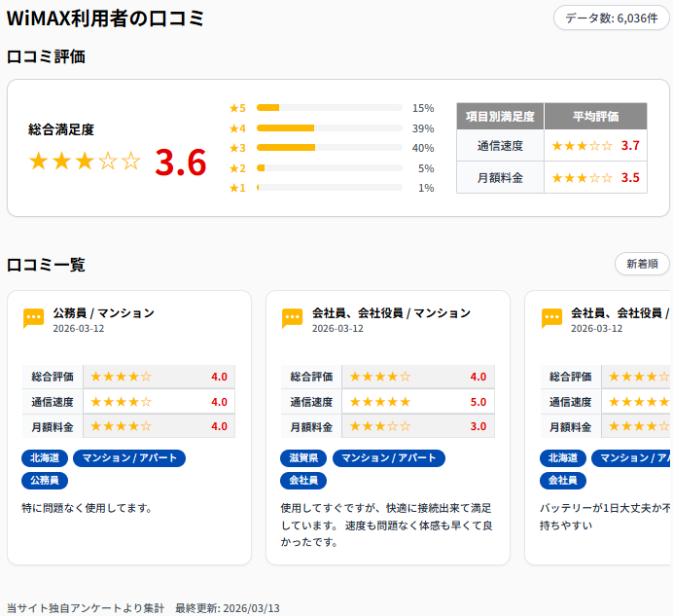Click the ★1 label
Viewport: 673px width, 616px height.
pyautogui.click(x=237, y=188)
